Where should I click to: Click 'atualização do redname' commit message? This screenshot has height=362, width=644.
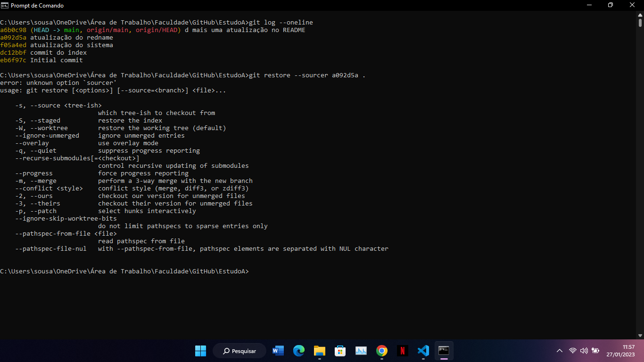pos(72,38)
